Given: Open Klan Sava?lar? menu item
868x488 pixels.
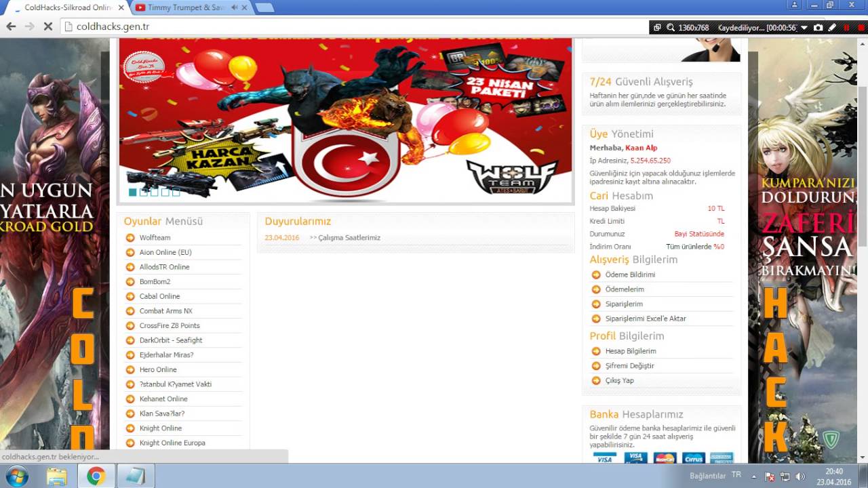Looking at the screenshot, I should click(x=162, y=413).
